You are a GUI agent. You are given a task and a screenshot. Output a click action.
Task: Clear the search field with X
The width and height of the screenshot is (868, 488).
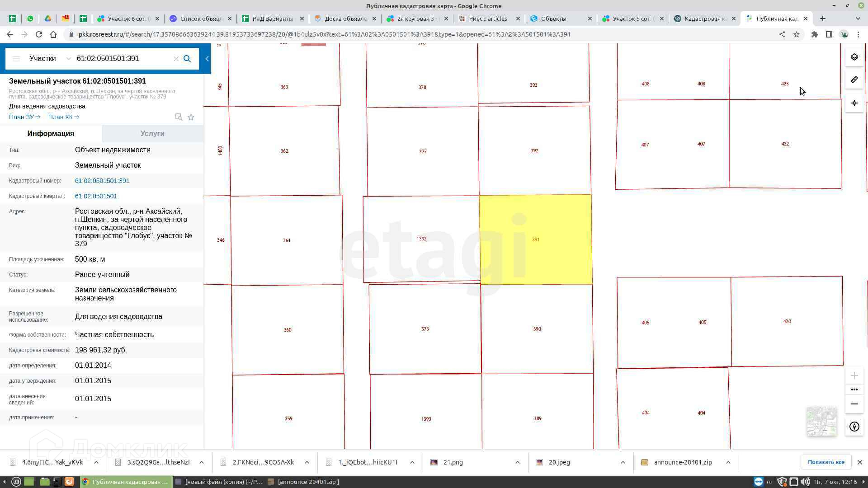(x=176, y=59)
